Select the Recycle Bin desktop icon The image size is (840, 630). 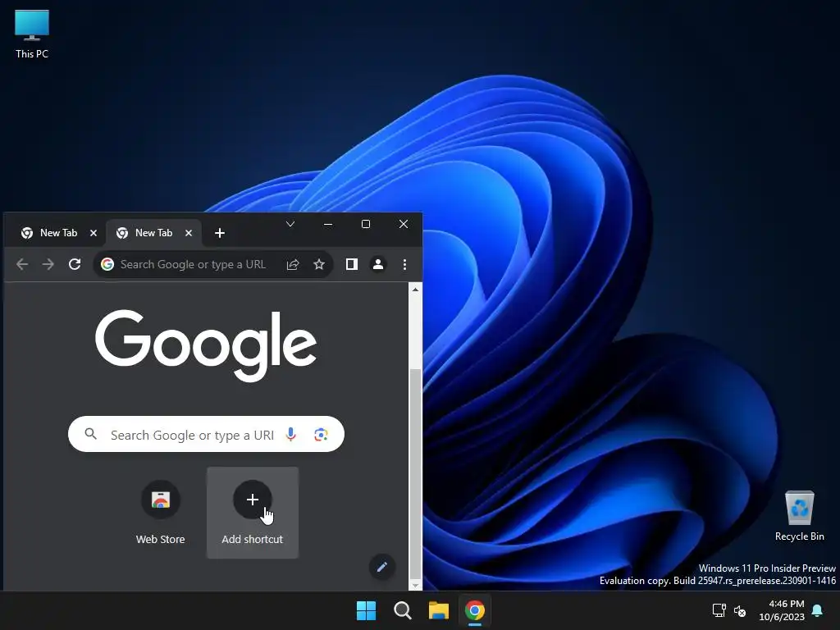click(x=799, y=515)
